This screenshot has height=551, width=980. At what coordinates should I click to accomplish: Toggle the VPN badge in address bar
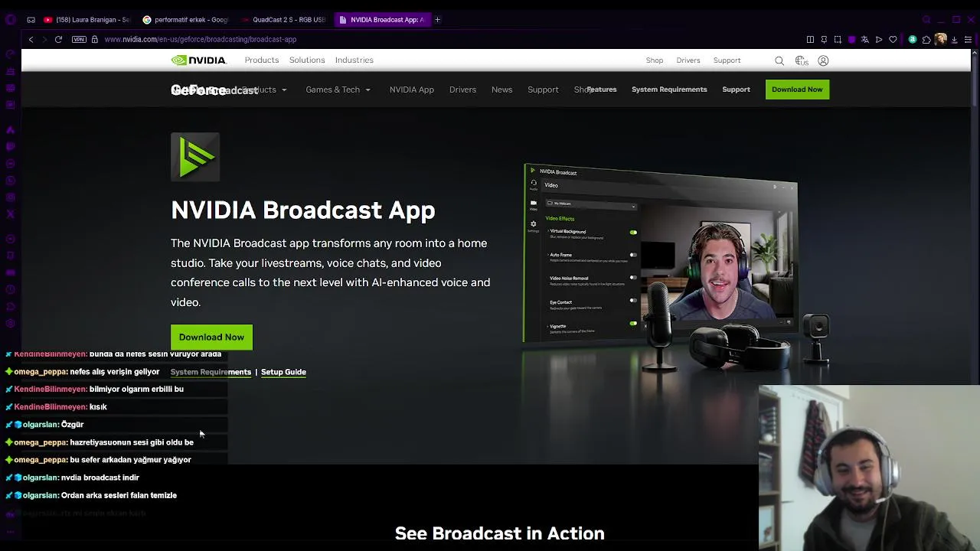(79, 39)
